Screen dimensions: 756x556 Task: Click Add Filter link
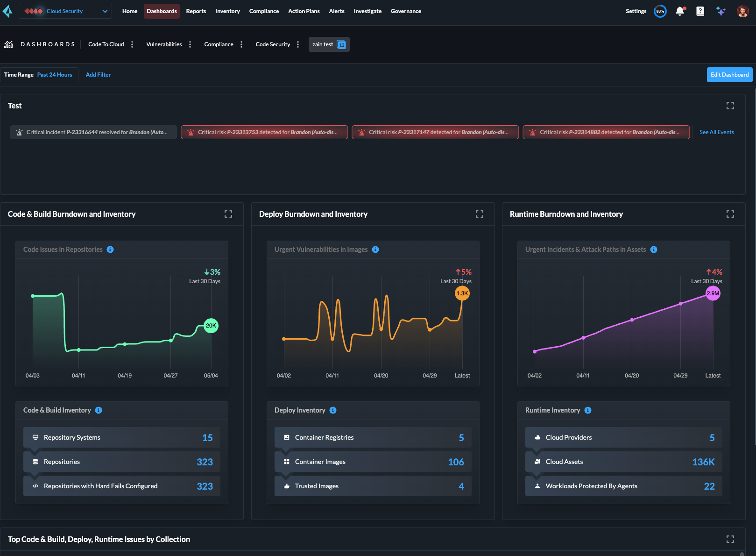coord(98,75)
